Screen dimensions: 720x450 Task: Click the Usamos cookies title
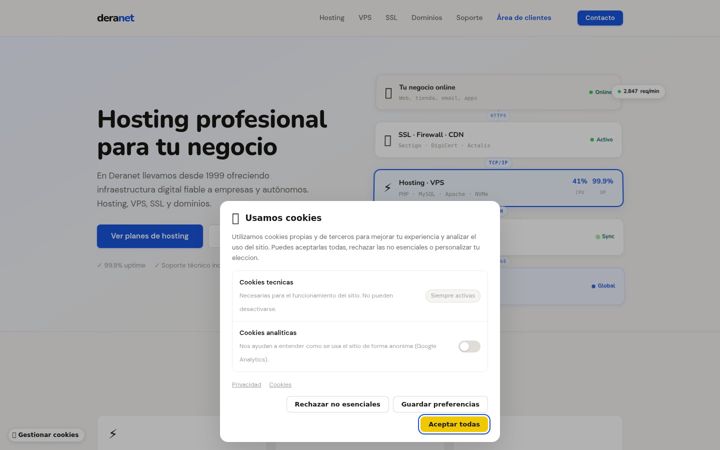pos(283,218)
